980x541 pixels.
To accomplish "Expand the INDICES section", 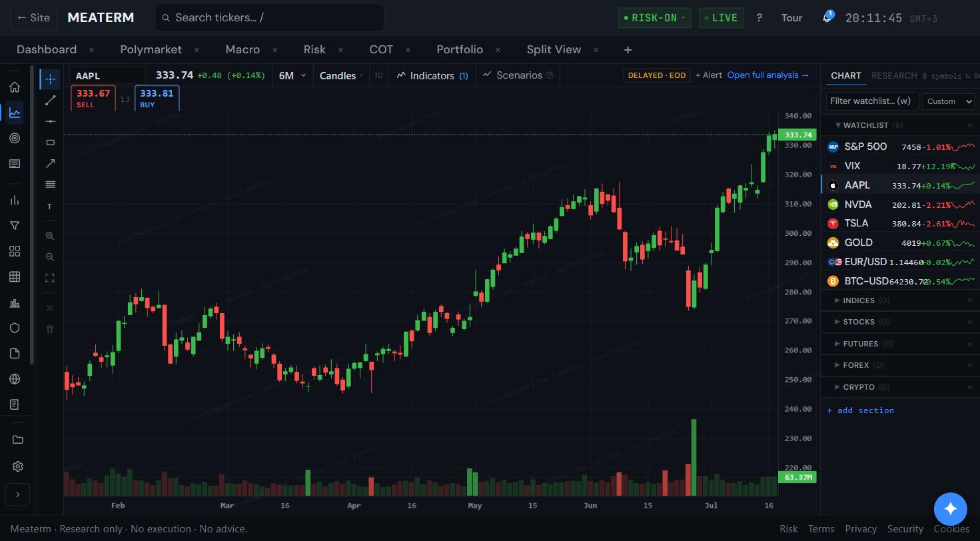I will tap(837, 300).
